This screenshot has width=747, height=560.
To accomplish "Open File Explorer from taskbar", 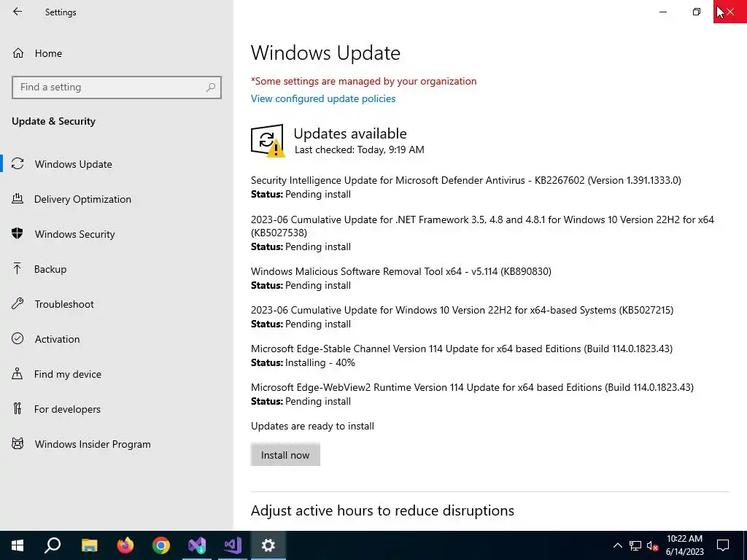I will click(89, 545).
